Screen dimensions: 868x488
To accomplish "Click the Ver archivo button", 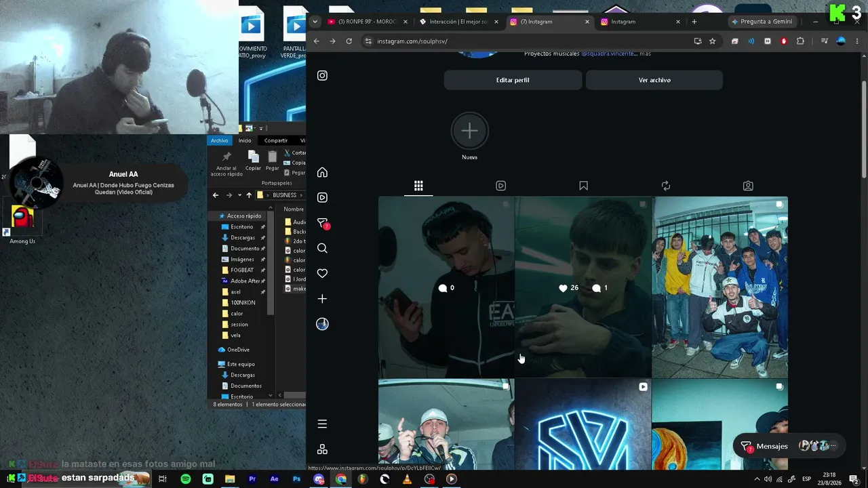I will point(654,80).
